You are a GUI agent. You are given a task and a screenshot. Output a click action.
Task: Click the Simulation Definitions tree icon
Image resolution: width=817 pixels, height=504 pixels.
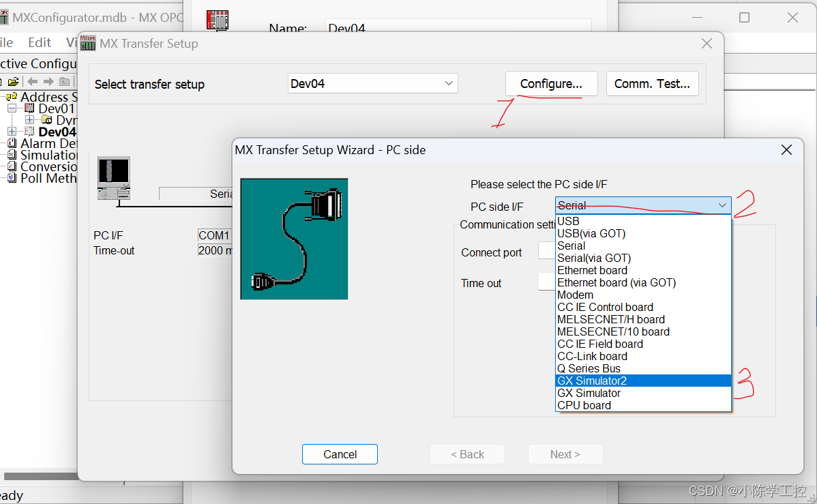pyautogui.click(x=12, y=155)
